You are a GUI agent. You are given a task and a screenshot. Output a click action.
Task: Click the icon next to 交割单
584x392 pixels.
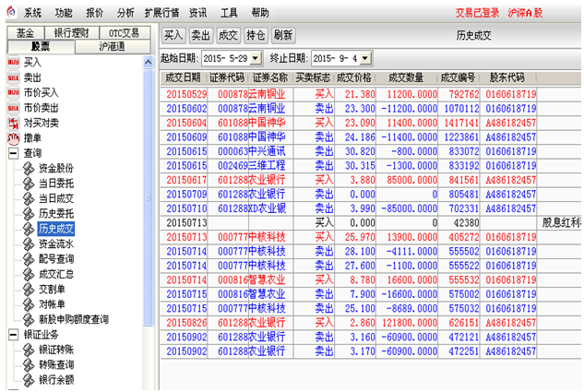pos(29,290)
